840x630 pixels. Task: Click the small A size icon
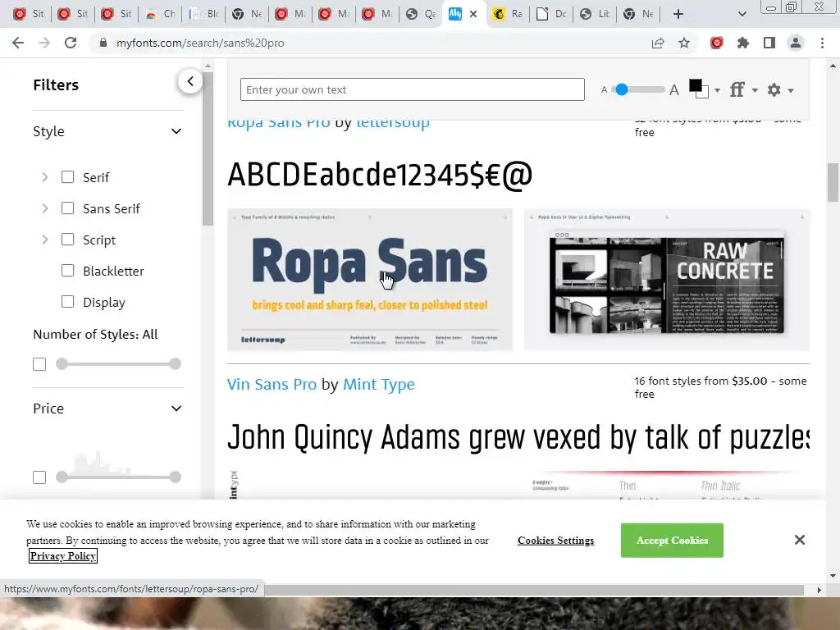tap(605, 90)
